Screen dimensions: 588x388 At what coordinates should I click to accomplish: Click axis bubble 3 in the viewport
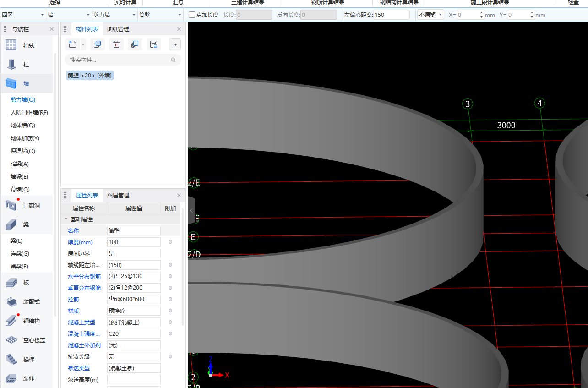(468, 104)
